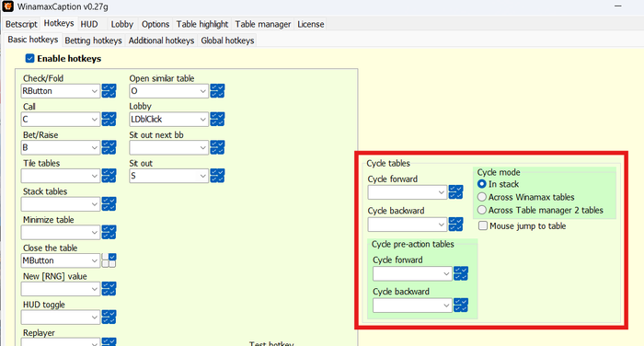The width and height of the screenshot is (644, 346).
Task: Uncheck the Enable hotkeys checkbox
Action: point(29,58)
